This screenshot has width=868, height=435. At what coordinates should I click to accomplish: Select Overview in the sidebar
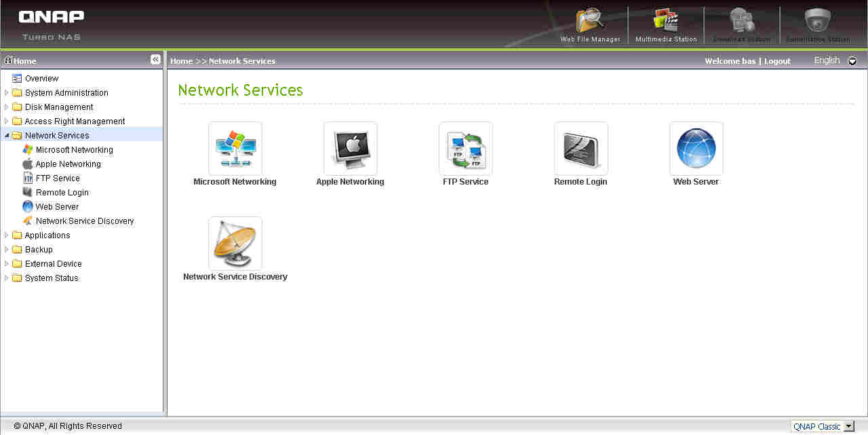[x=42, y=78]
